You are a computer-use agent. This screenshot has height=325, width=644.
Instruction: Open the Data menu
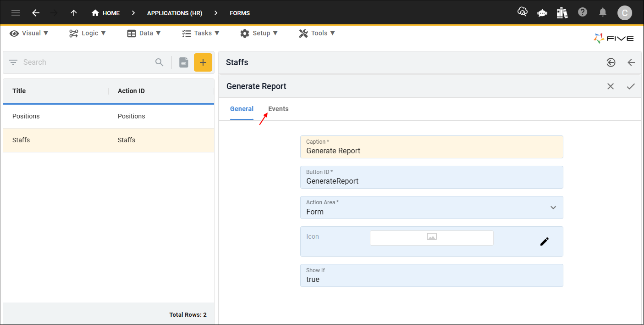tap(144, 33)
